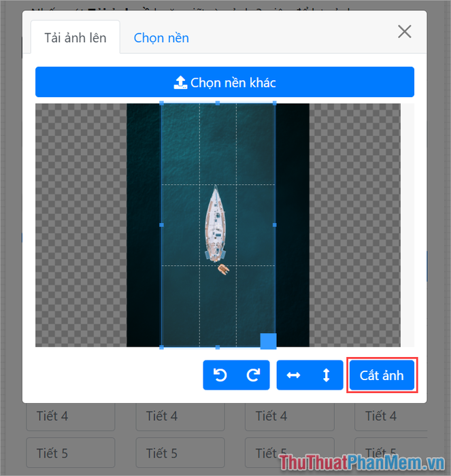This screenshot has height=476, width=451.
Task: Rotate the image clockwise
Action: (x=253, y=375)
